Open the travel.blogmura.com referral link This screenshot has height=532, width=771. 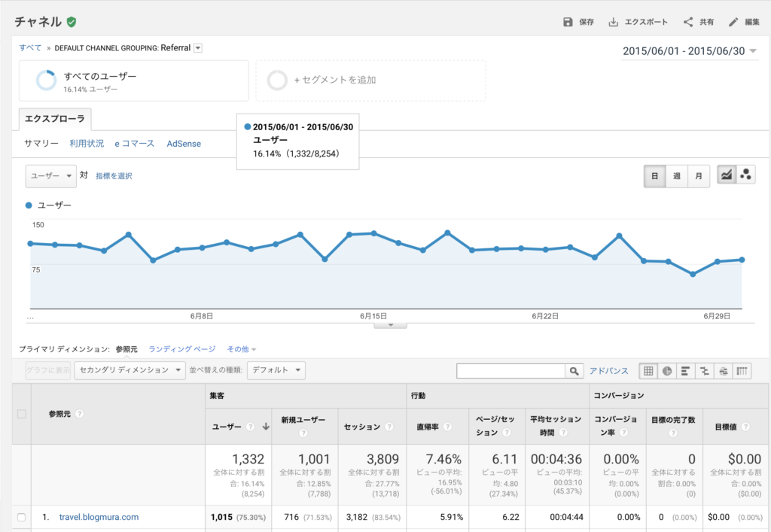tap(99, 517)
